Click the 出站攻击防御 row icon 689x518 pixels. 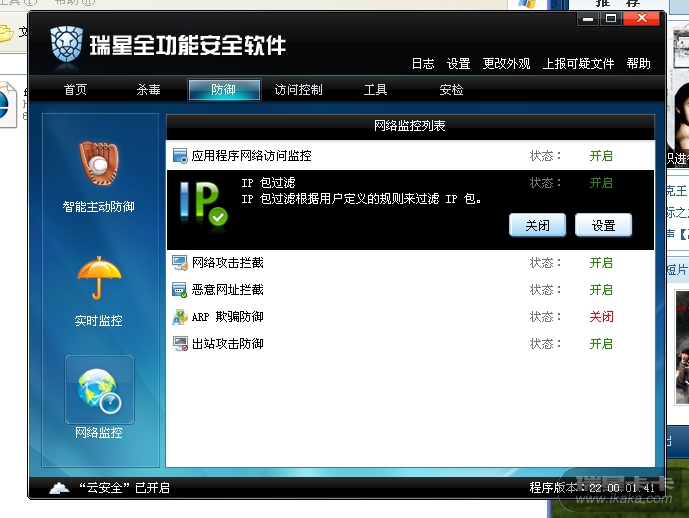tap(180, 344)
